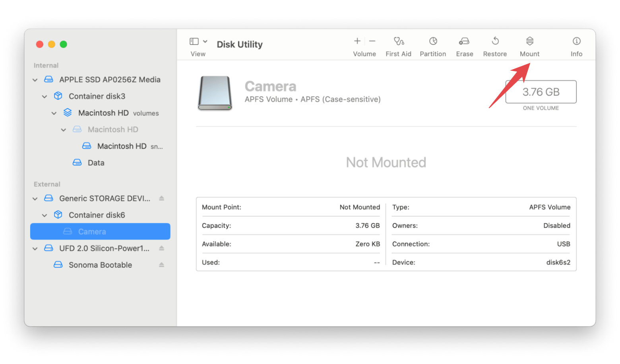Click the Owners value 'Disabled'
Screen dimensions: 620x364
(557, 225)
